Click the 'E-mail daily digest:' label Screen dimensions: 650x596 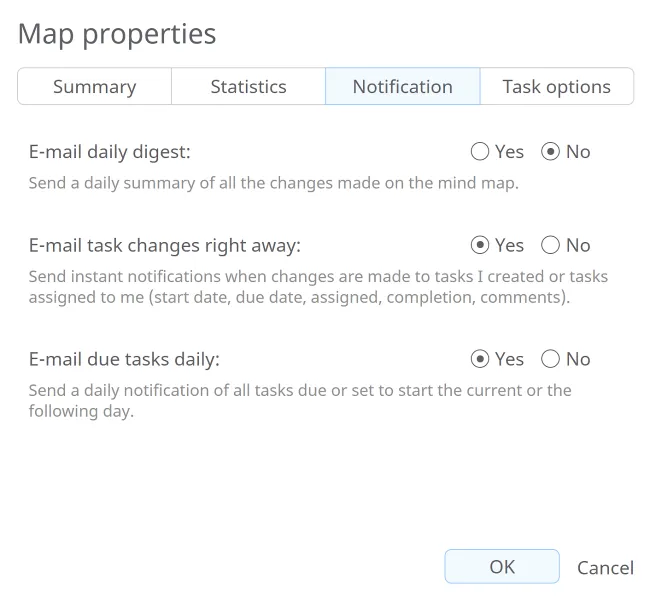click(109, 152)
